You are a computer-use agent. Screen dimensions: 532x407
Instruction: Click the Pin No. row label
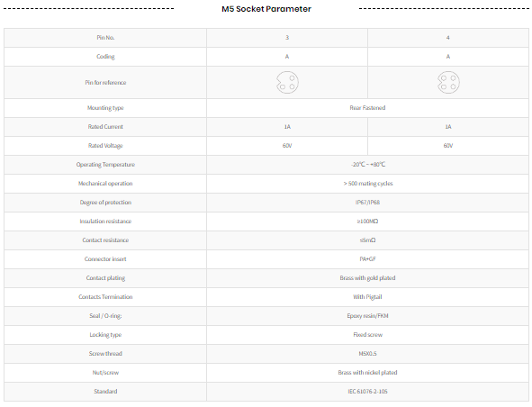coord(105,38)
